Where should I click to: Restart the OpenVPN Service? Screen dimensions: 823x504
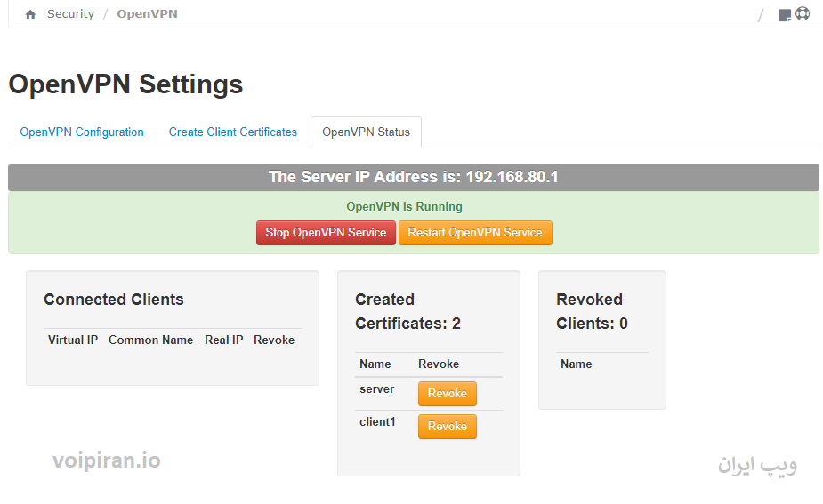coord(475,232)
